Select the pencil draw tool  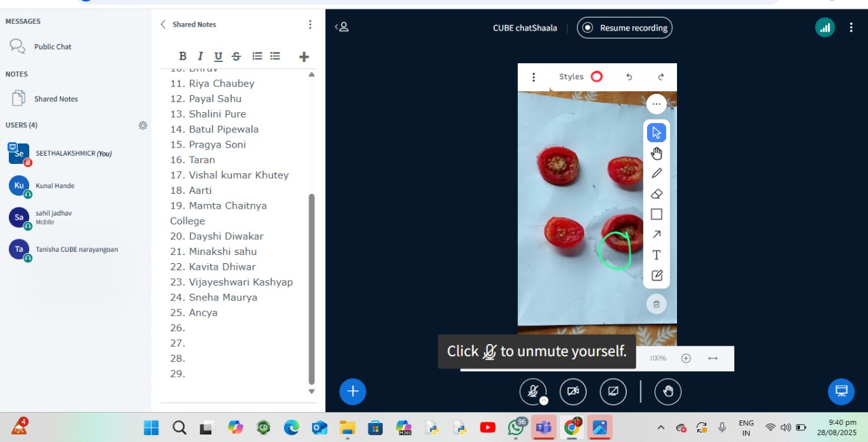pyautogui.click(x=656, y=173)
